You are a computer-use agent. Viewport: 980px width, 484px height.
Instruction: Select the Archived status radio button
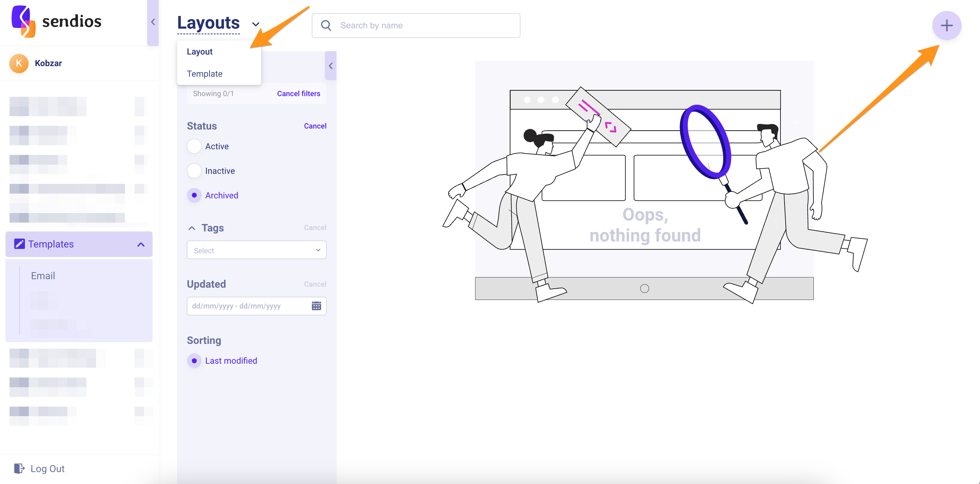tap(194, 195)
